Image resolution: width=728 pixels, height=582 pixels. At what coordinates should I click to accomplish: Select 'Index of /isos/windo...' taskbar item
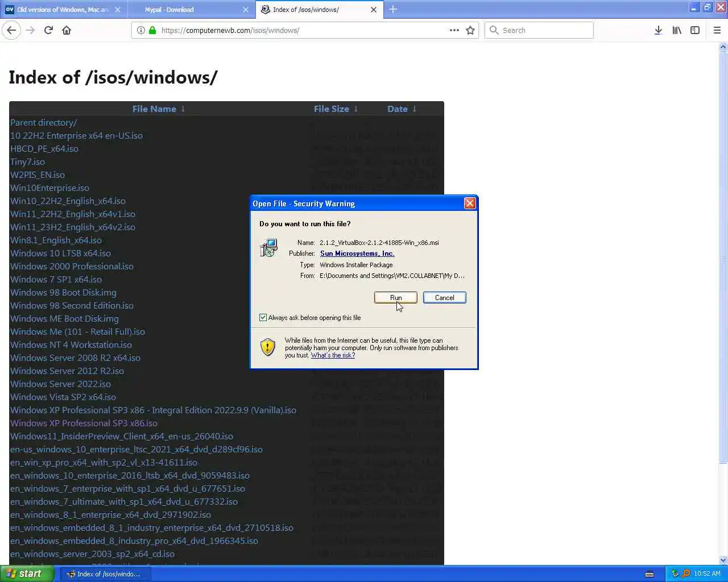coord(106,574)
